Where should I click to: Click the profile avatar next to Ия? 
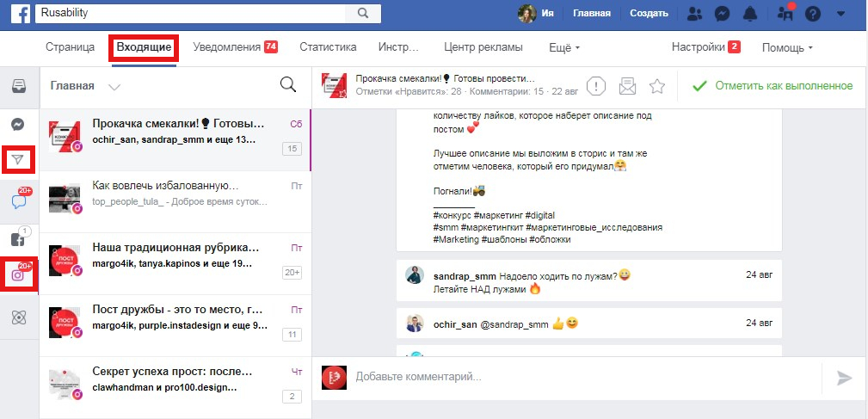coord(527,14)
